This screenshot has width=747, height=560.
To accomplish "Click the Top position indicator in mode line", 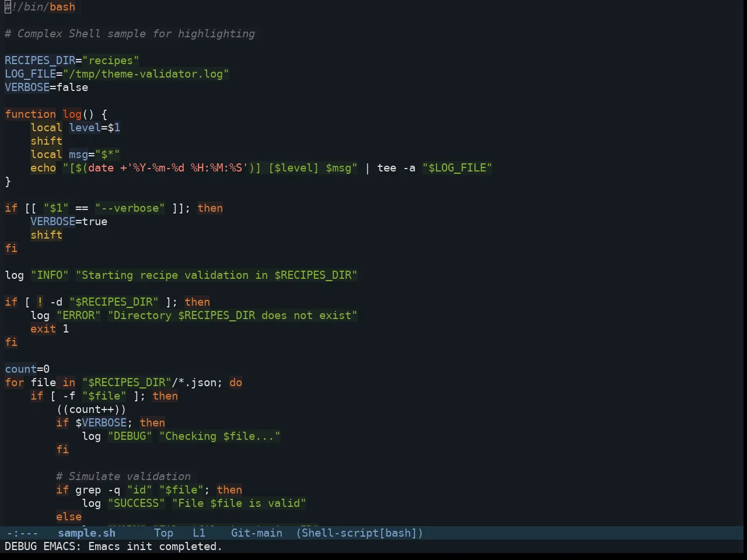I will coord(163,533).
